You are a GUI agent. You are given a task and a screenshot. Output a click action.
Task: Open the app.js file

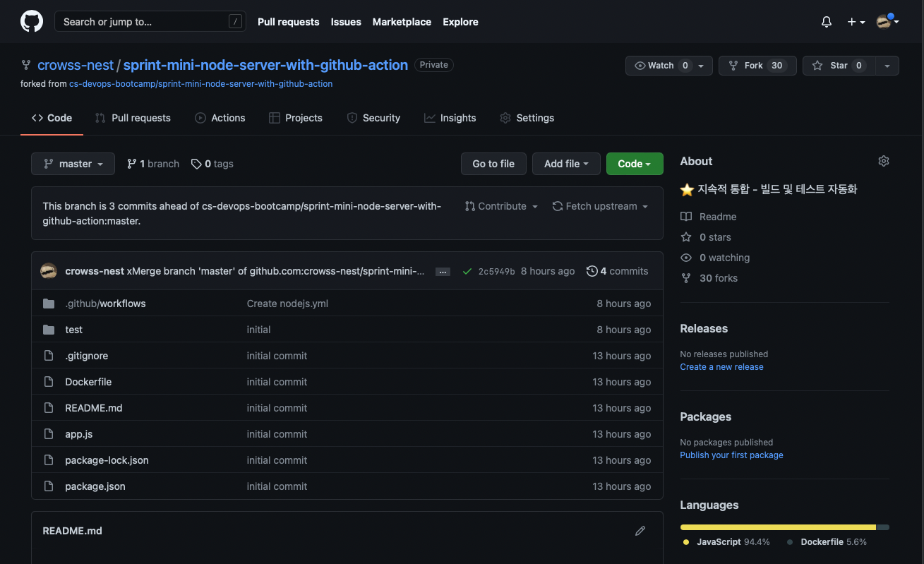tap(79, 434)
